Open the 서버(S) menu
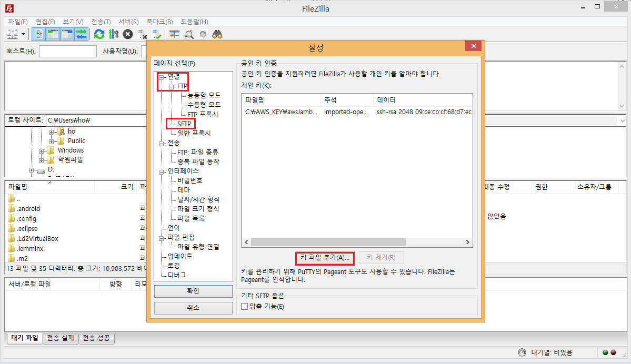 (x=128, y=22)
